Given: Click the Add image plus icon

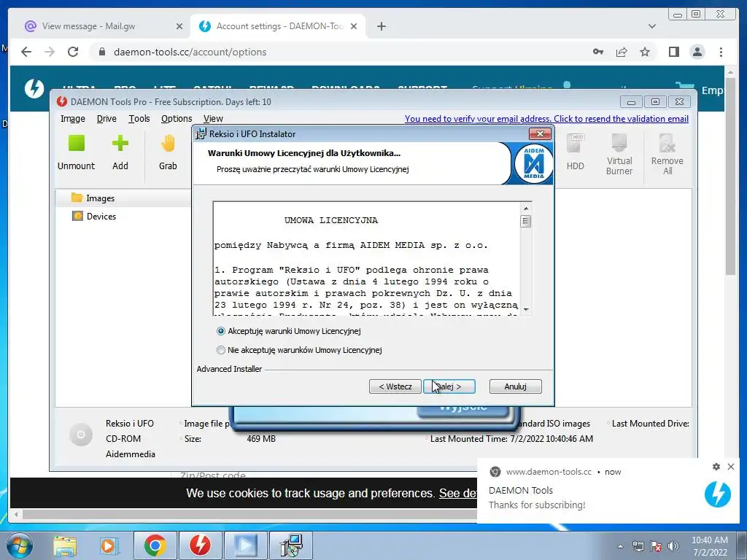Looking at the screenshot, I should [120, 144].
